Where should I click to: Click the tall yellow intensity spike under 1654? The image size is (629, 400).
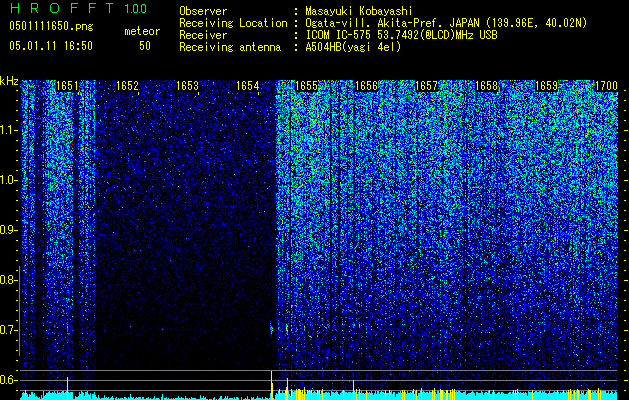click(272, 385)
